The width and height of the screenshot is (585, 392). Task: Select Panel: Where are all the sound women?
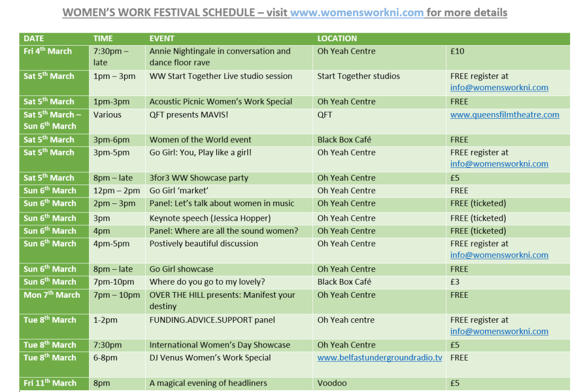click(229, 231)
